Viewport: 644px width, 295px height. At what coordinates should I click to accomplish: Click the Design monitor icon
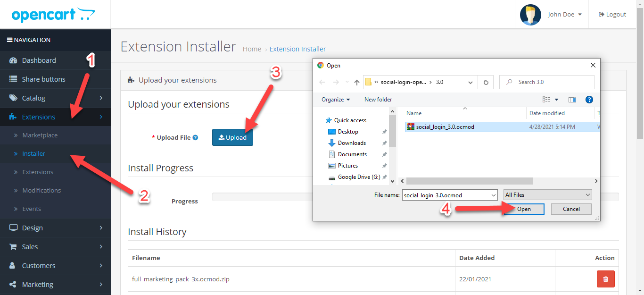click(13, 228)
